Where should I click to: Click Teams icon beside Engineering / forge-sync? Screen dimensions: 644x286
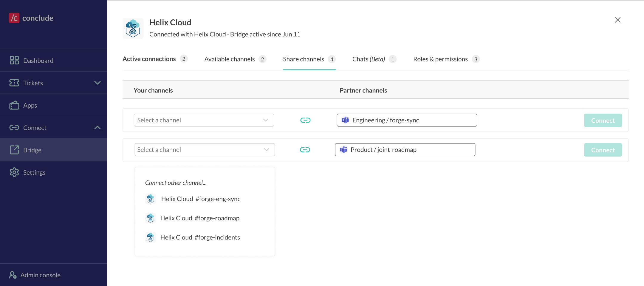tap(345, 120)
